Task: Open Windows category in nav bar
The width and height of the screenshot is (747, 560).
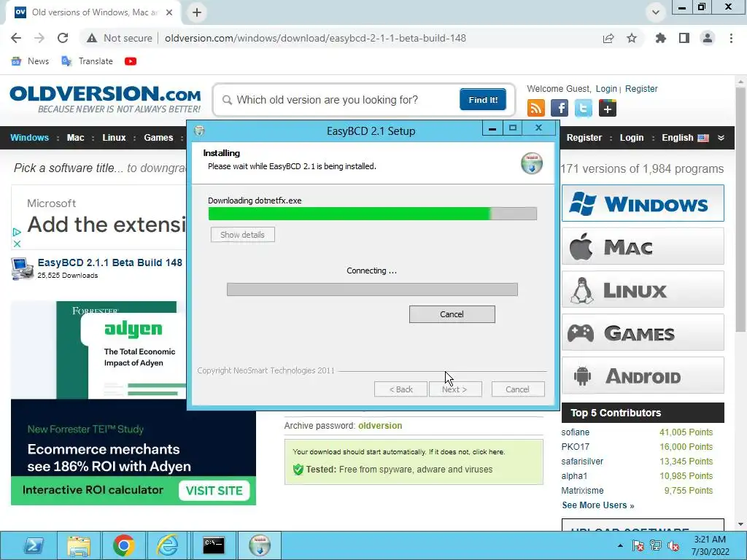Action: pyautogui.click(x=29, y=138)
